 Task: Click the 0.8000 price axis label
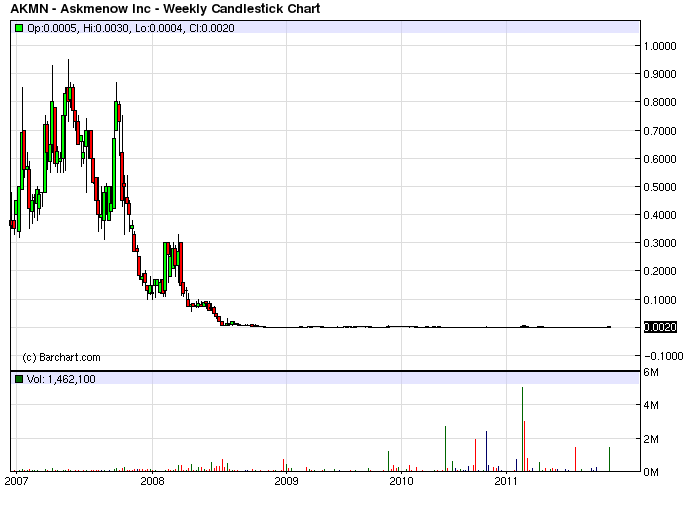(x=660, y=102)
